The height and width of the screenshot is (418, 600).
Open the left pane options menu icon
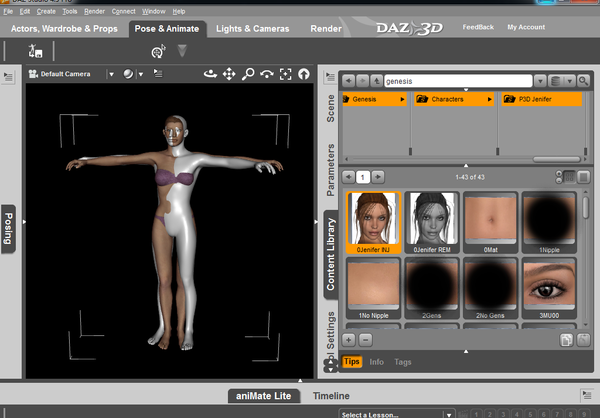[x=8, y=77]
